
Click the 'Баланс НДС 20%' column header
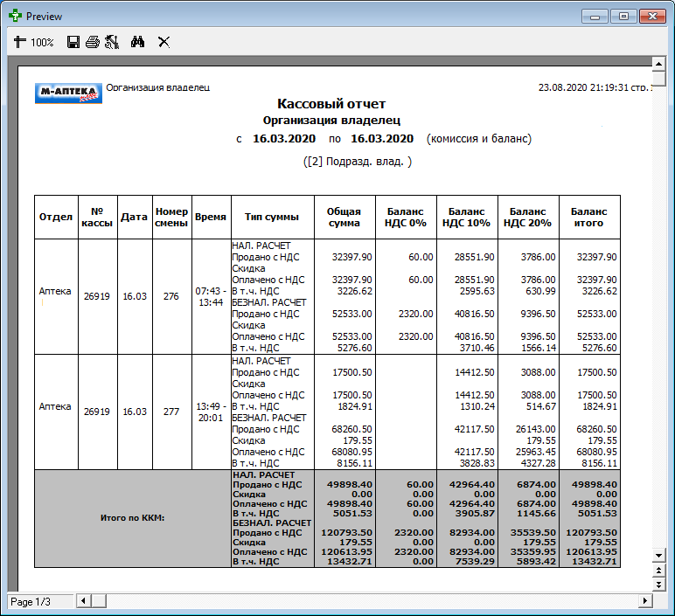pyautogui.click(x=528, y=217)
